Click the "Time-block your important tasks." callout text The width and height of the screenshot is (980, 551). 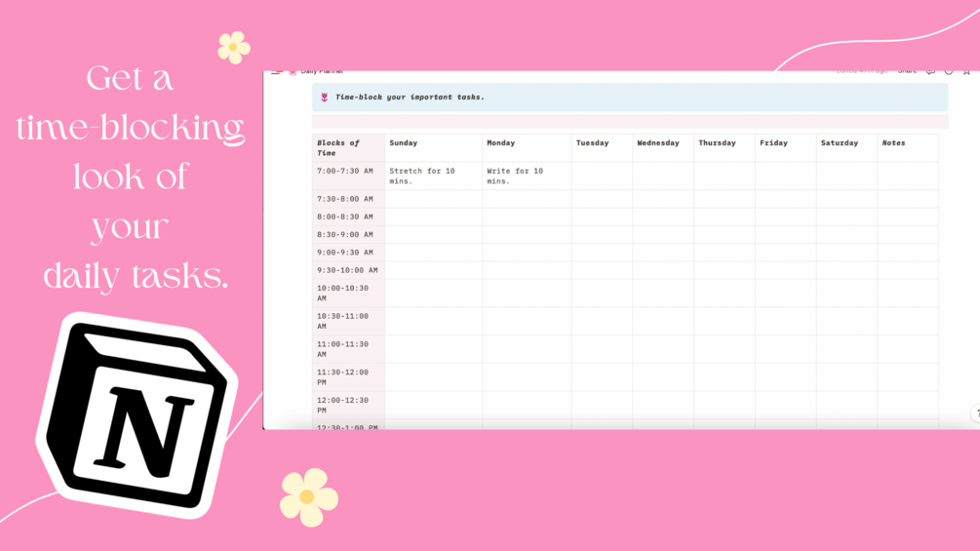(410, 98)
